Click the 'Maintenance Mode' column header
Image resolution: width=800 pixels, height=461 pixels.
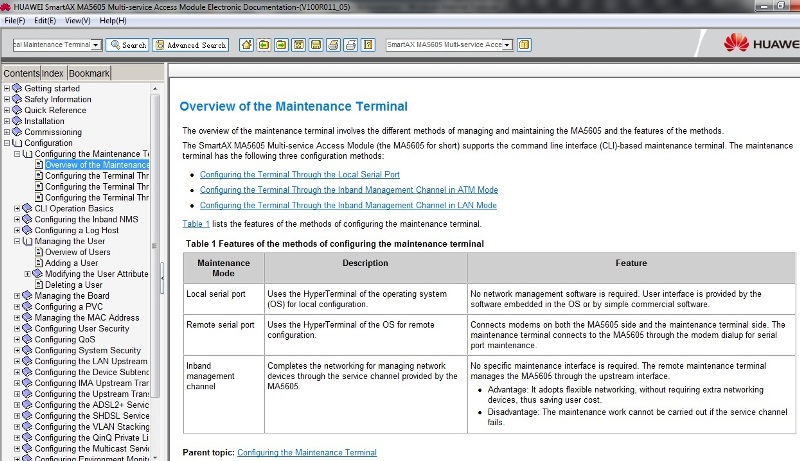(x=223, y=268)
